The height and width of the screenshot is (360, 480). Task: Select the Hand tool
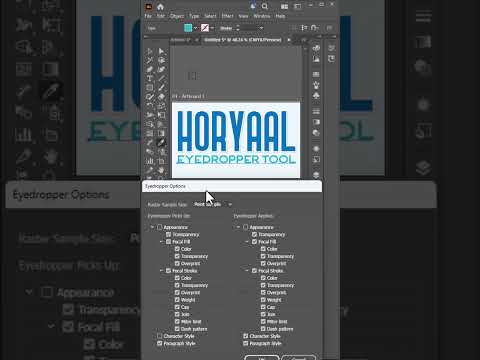161,170
